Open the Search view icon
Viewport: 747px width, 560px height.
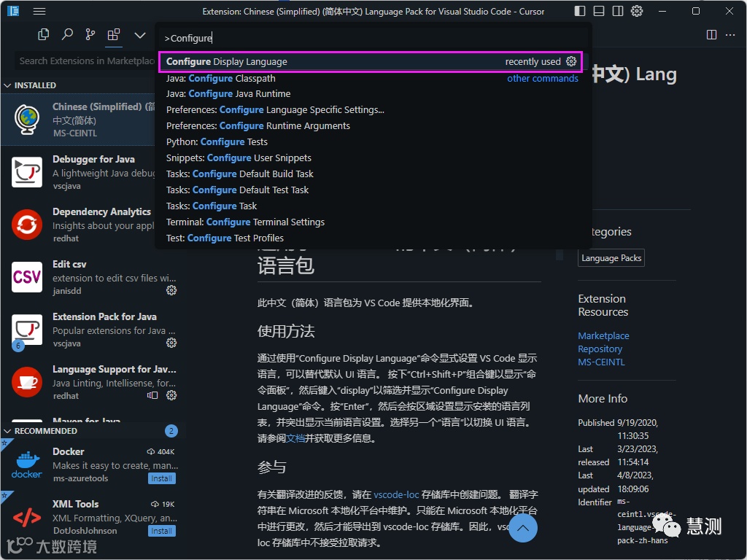[x=67, y=34]
